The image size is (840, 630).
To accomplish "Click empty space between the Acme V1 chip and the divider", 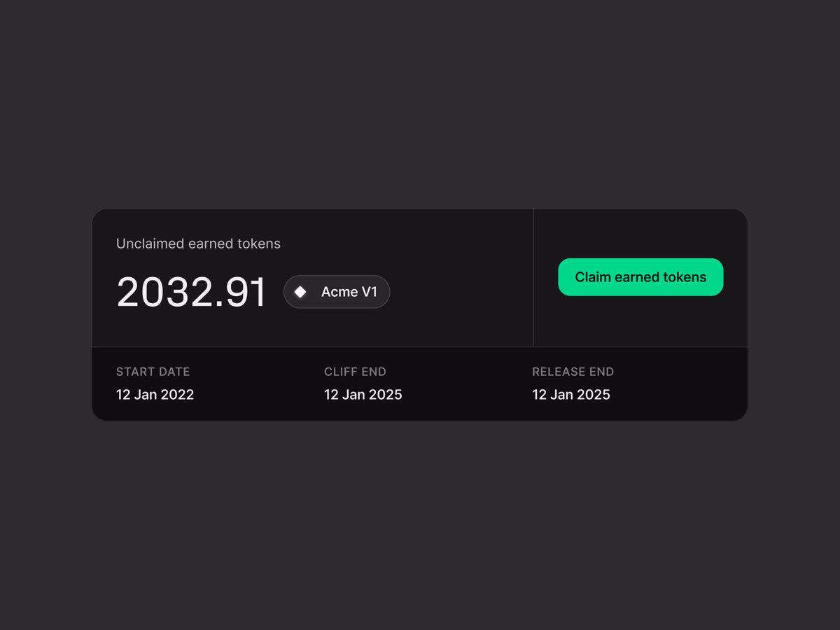I will tap(461, 292).
